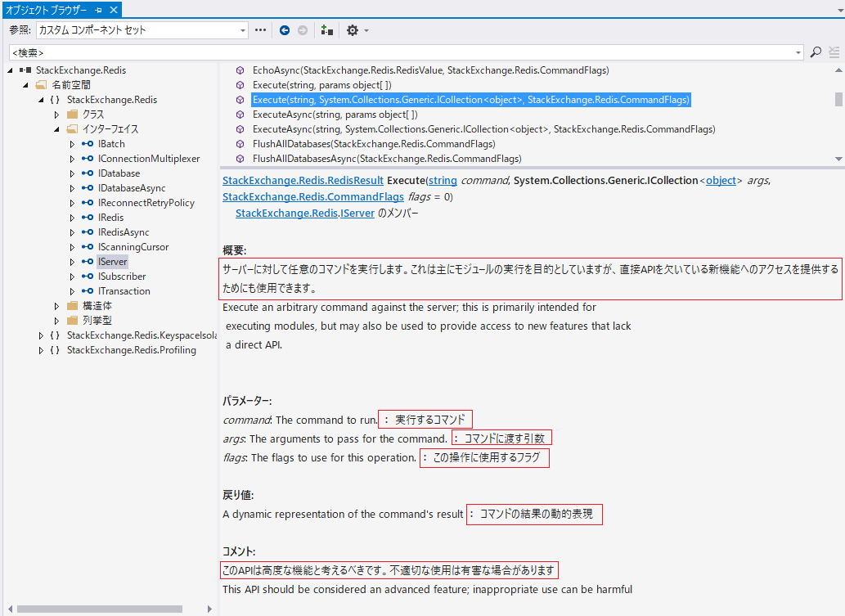Select the 列挙型 folder

97,320
